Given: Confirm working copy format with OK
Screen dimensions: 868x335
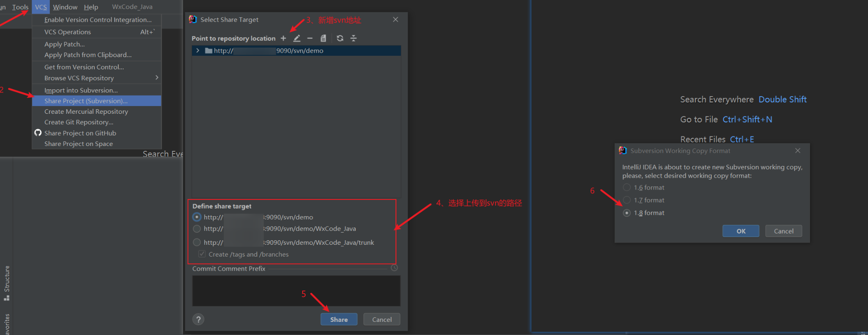Looking at the screenshot, I should [x=741, y=231].
